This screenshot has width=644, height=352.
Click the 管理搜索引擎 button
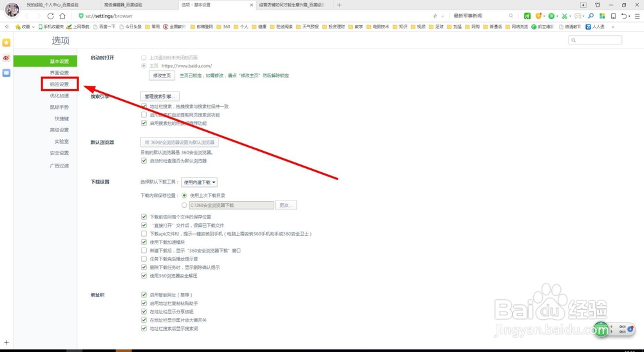pyautogui.click(x=160, y=97)
